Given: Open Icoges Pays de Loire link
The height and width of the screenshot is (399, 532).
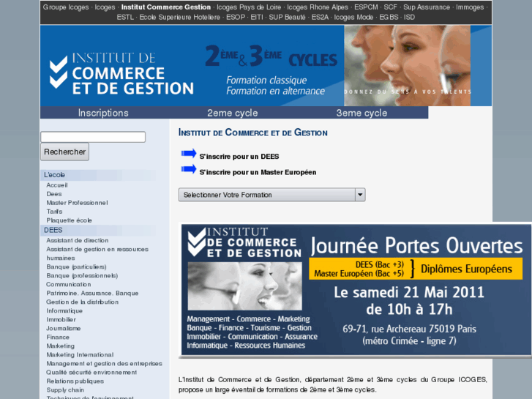Looking at the screenshot, I should pos(249,7).
